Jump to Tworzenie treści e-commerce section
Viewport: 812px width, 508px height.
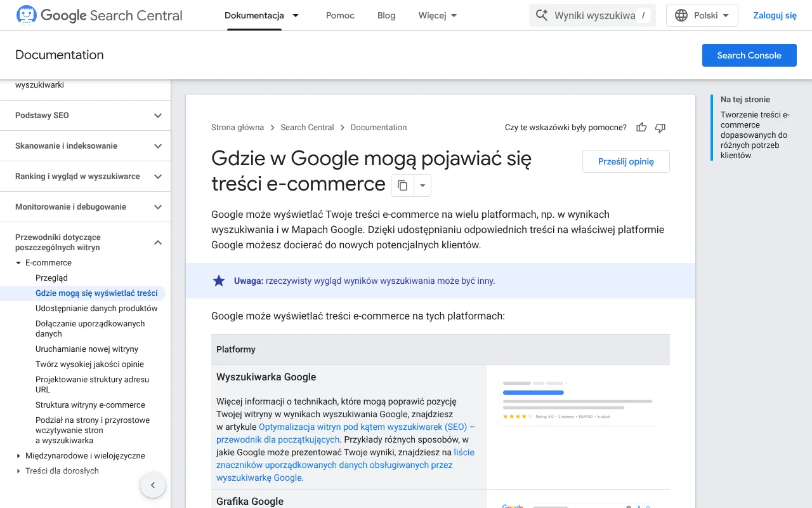(755, 135)
